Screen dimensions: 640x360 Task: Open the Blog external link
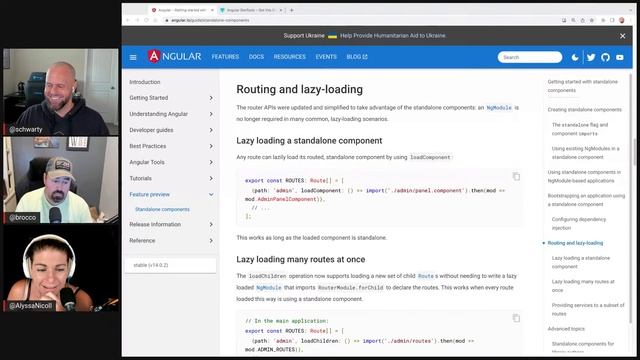click(357, 57)
